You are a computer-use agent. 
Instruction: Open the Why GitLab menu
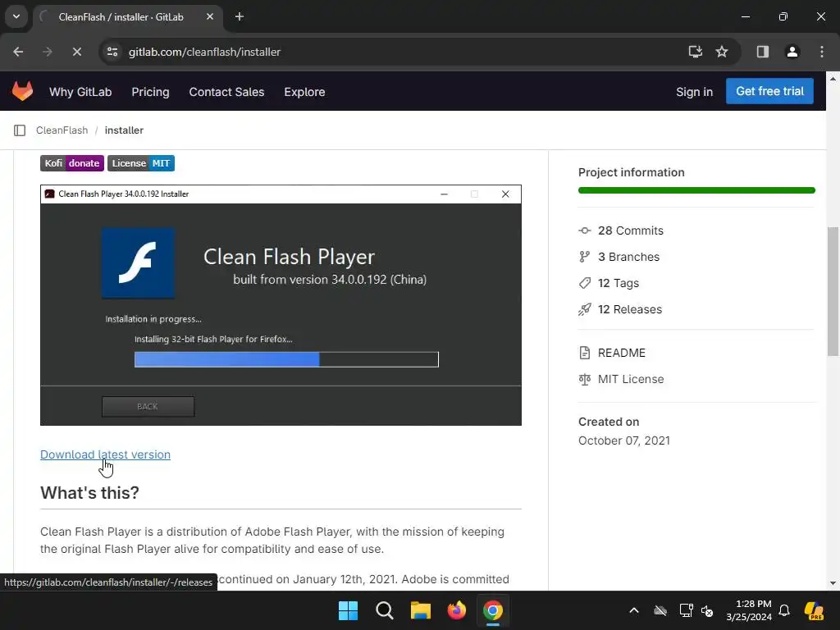(80, 92)
